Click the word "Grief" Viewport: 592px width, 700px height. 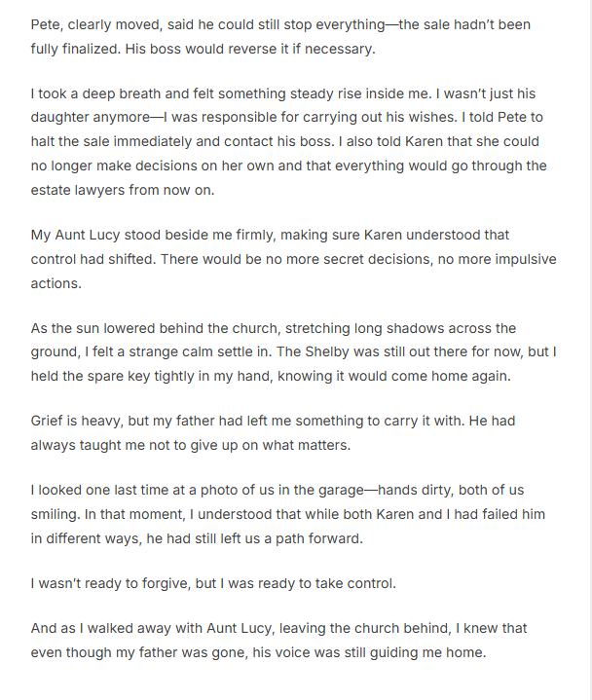pos(48,424)
